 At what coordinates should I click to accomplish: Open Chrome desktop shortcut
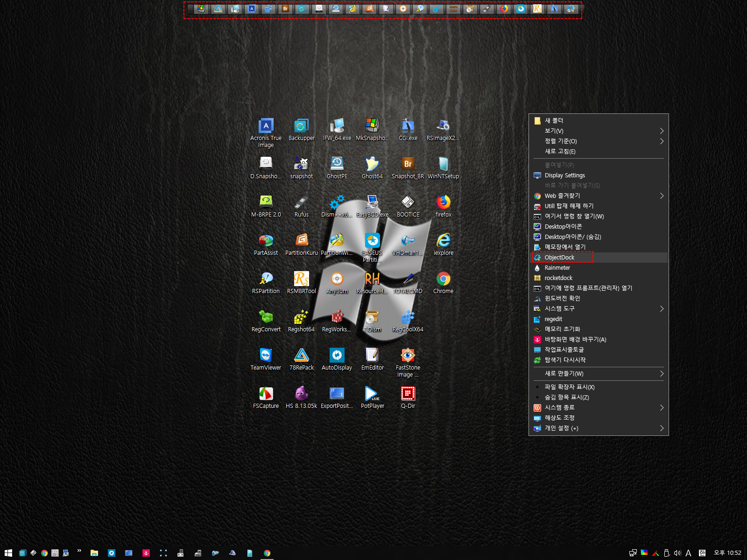click(x=443, y=283)
